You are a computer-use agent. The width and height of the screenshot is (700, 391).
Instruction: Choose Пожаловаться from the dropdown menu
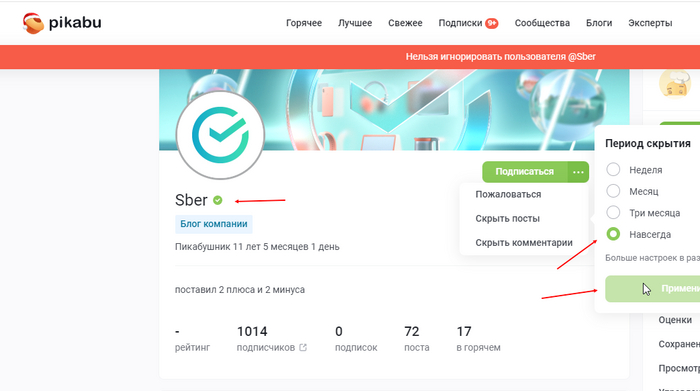(508, 194)
